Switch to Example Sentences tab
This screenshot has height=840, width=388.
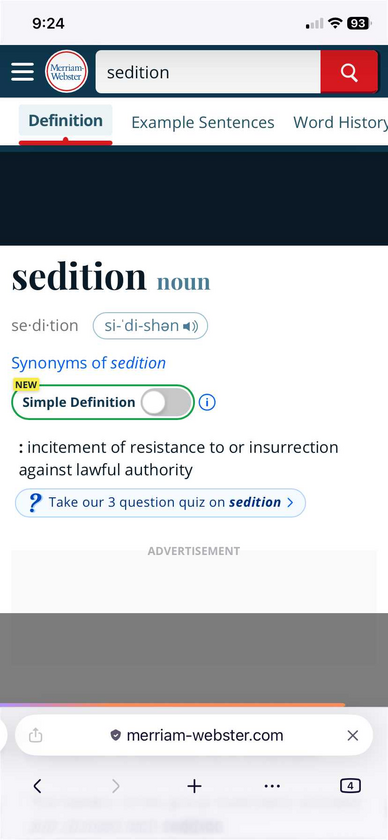[203, 123]
